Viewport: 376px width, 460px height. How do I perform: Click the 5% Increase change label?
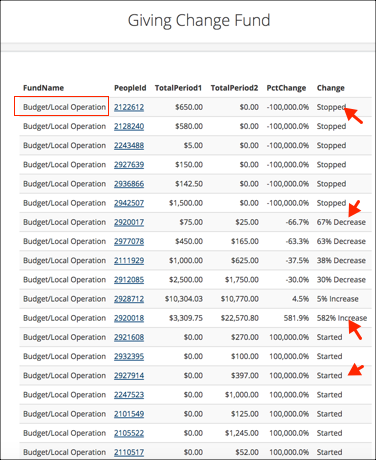point(338,299)
